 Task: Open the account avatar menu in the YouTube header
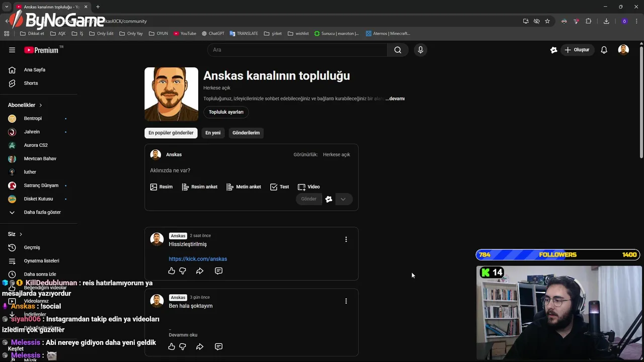click(x=623, y=50)
